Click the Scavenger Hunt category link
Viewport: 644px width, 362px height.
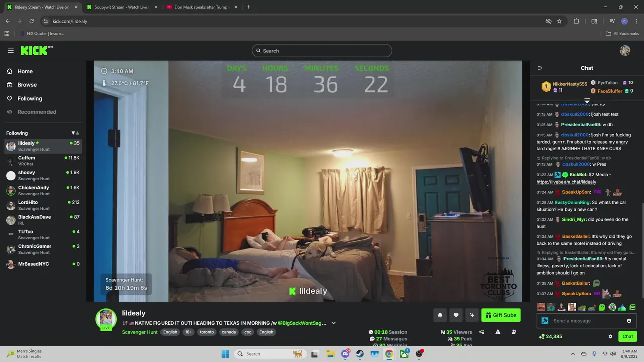pyautogui.click(x=139, y=332)
